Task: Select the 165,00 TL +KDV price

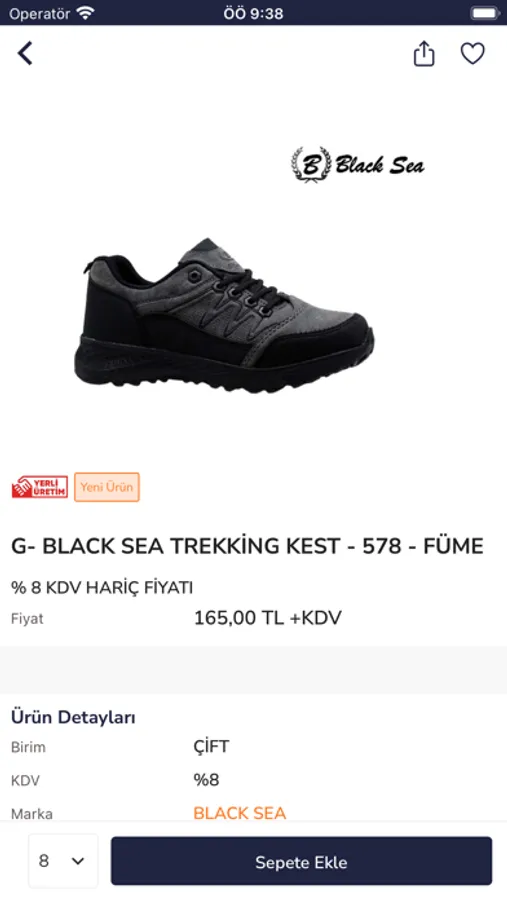Action: tap(268, 618)
